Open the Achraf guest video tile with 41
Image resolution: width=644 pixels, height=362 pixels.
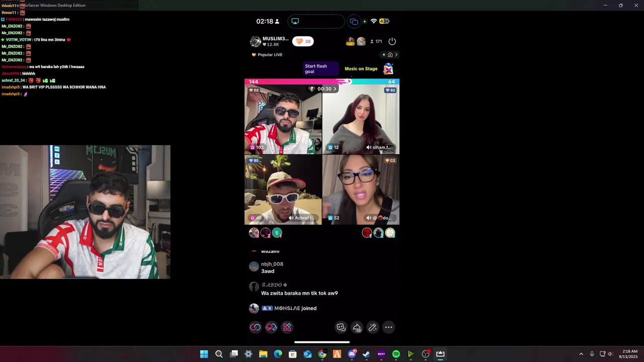click(283, 190)
